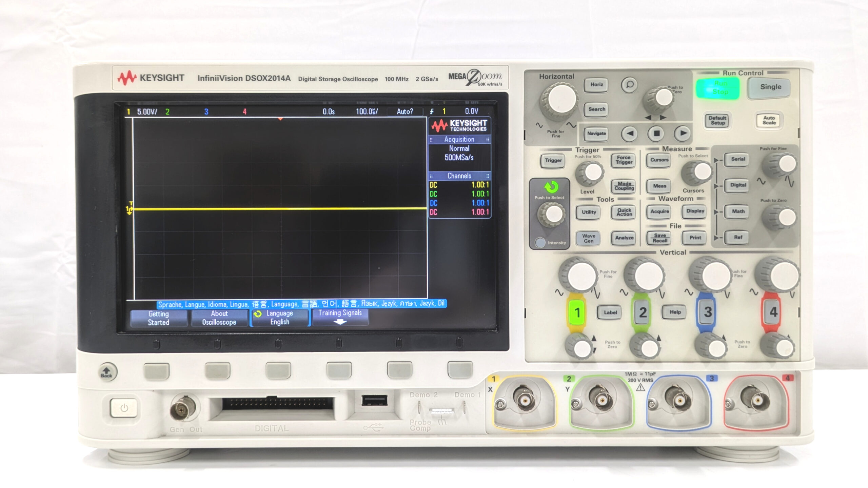This screenshot has height=488, width=868.
Task: Click channel 4 vertical scale knob
Action: click(x=778, y=274)
